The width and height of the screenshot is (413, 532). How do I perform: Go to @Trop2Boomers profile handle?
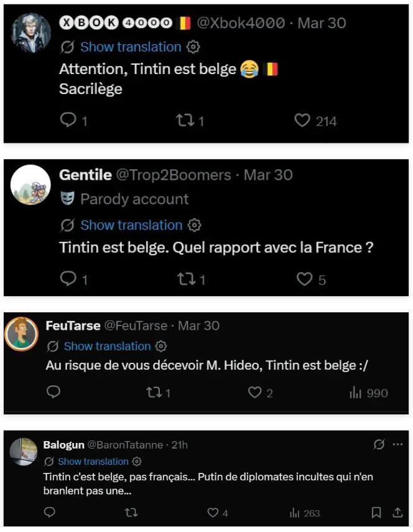point(171,175)
